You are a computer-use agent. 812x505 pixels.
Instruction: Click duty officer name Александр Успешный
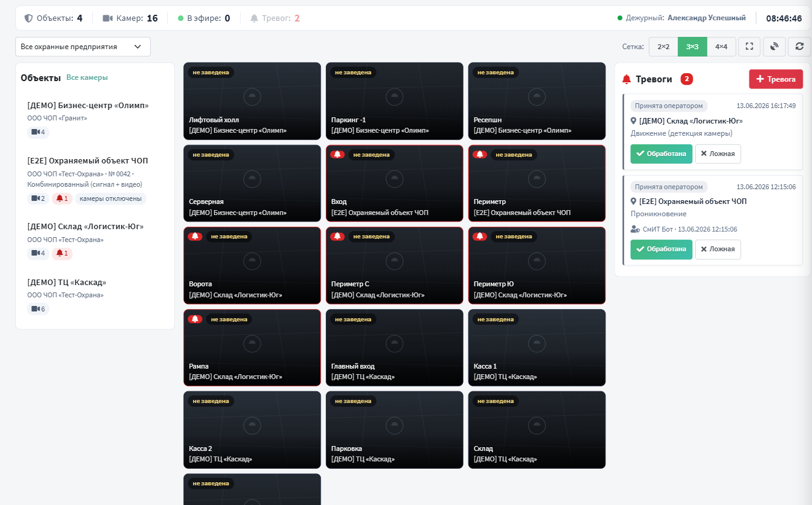point(706,18)
